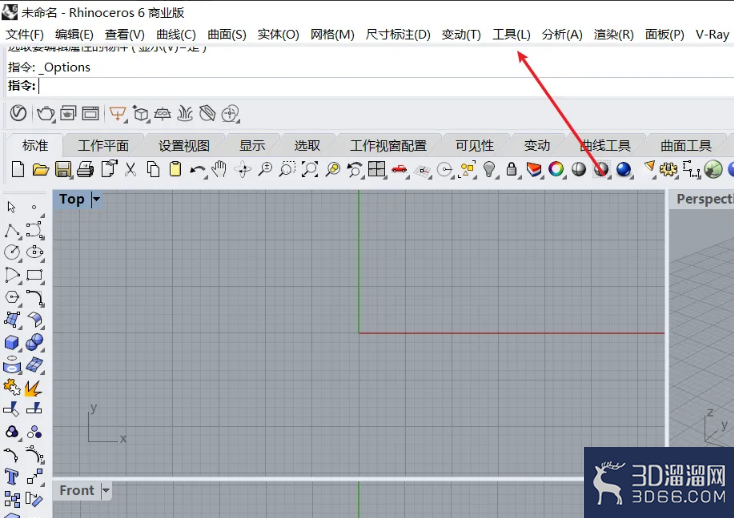Viewport: 734px width, 518px height.
Task: Select the Ellipse tool in sidebar
Action: point(35,252)
